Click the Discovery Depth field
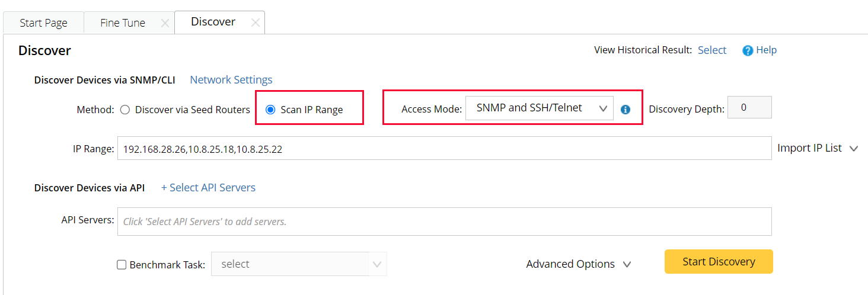 click(x=749, y=107)
